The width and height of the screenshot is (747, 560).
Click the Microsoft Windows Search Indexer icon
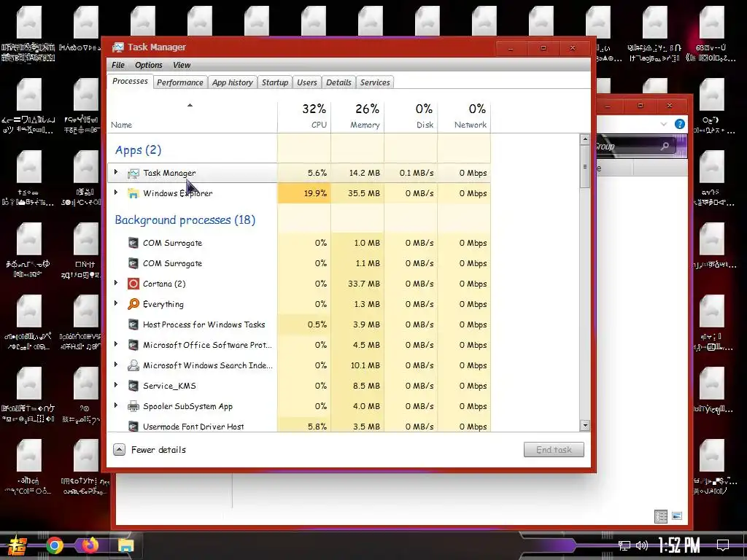click(x=133, y=365)
